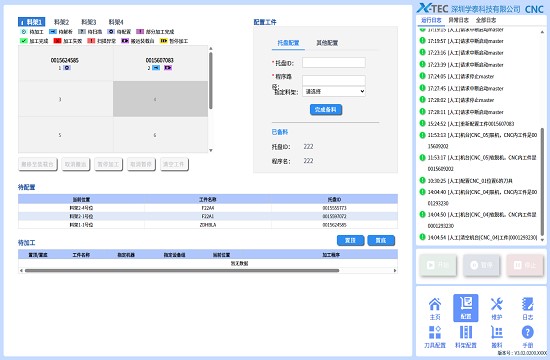Click rack grid scrollbar down arrow
The image size is (550, 360).
pos(211,151)
